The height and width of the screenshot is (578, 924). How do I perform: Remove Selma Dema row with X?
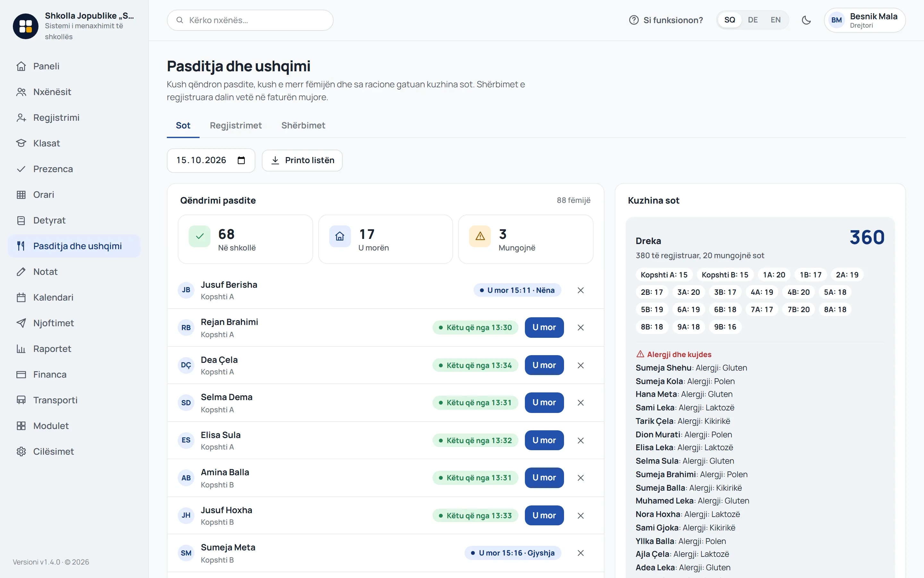click(581, 403)
